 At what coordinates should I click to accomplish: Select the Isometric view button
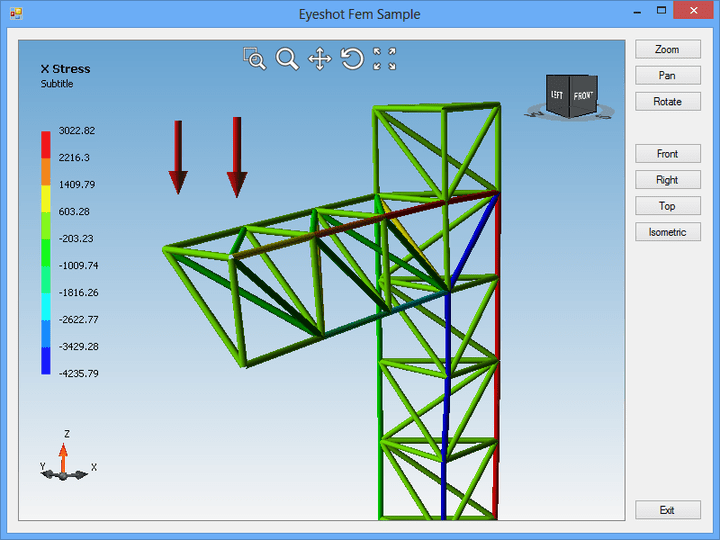pyautogui.click(x=667, y=232)
